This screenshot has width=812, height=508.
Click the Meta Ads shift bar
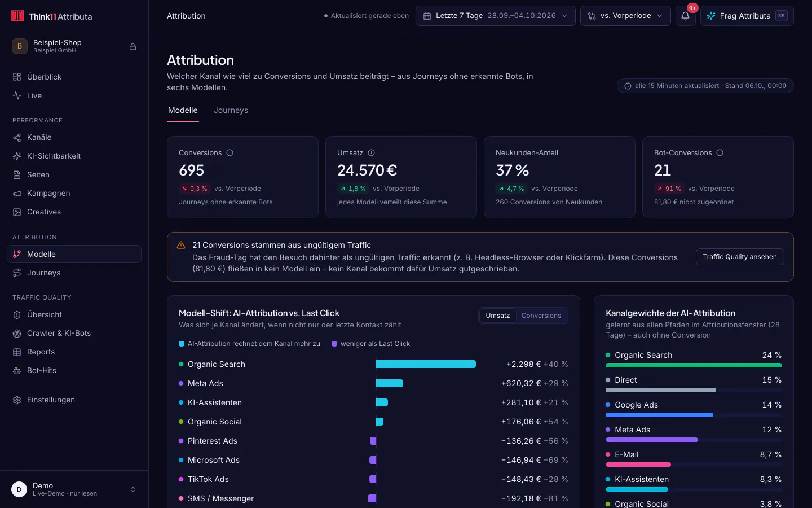point(390,383)
